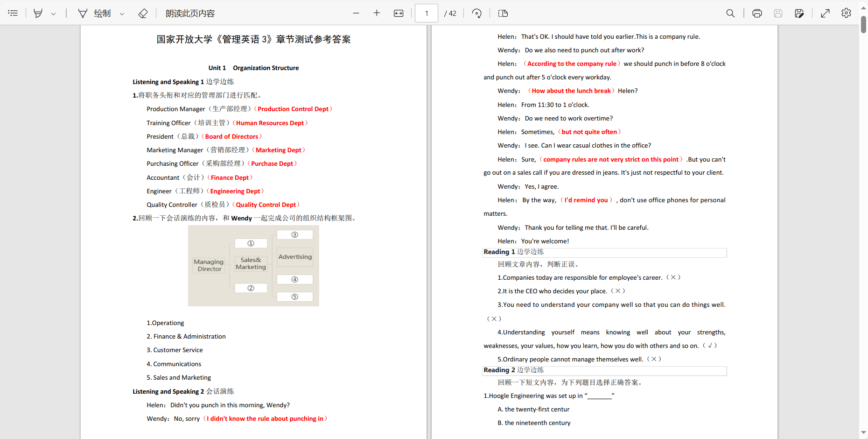Click the Sales& Marketing chart box
The height and width of the screenshot is (439, 868).
251,263
